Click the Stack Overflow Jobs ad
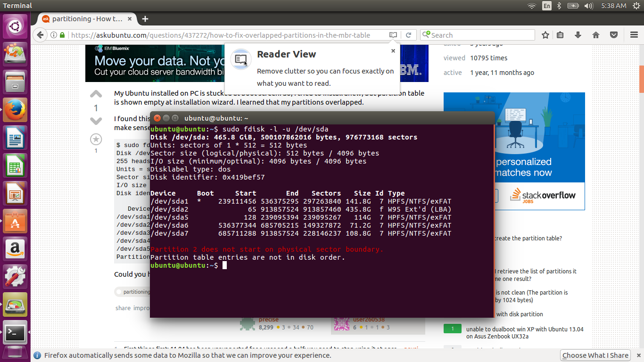 514,151
